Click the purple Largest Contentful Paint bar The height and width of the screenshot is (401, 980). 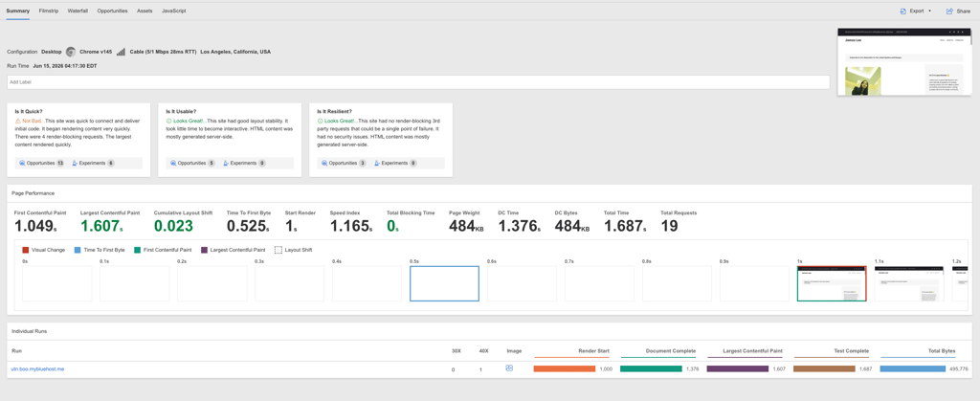point(738,369)
